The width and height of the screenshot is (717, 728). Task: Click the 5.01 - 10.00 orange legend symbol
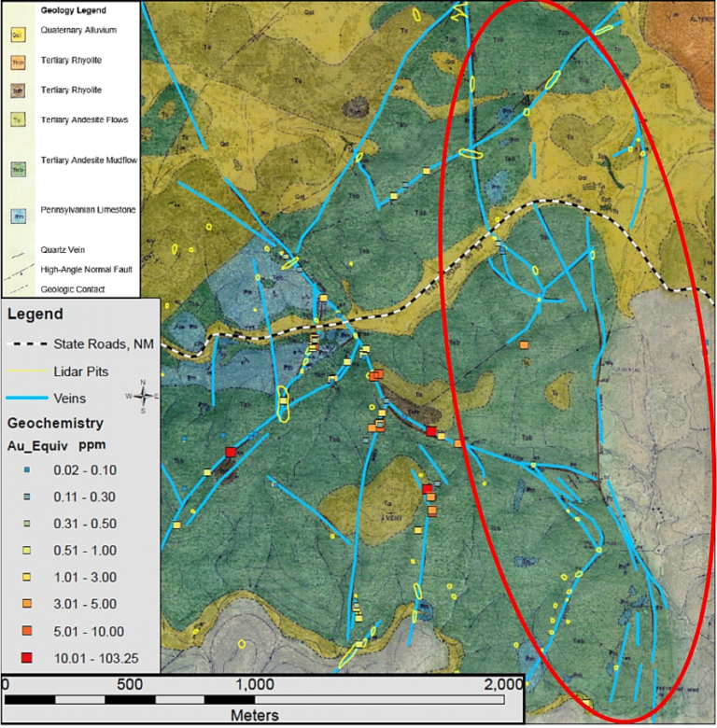click(x=27, y=631)
